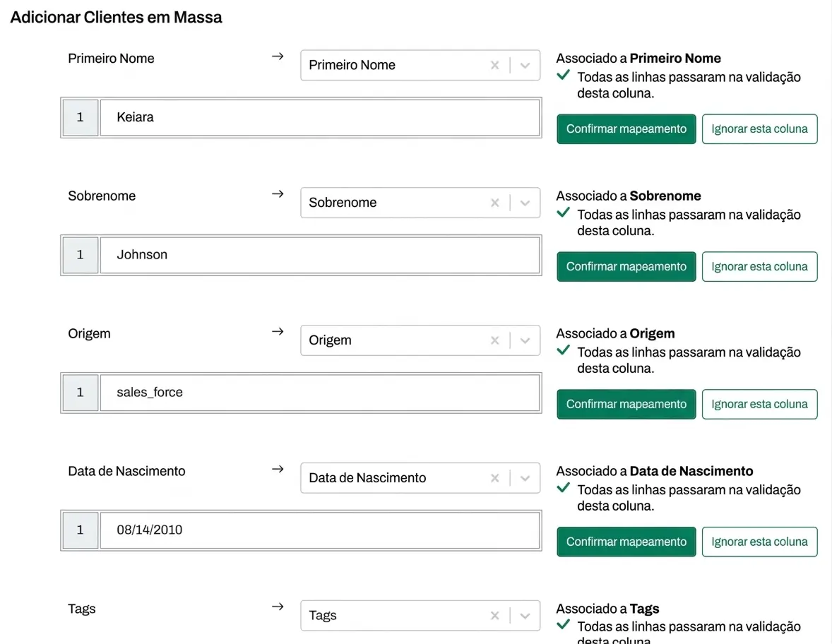Remove the Origem mapping selection

point(494,340)
